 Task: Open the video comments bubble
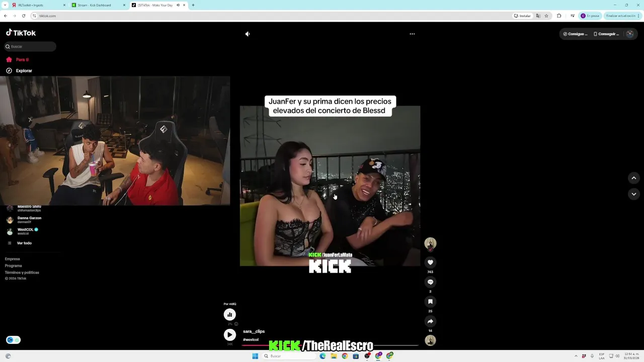pos(430,282)
